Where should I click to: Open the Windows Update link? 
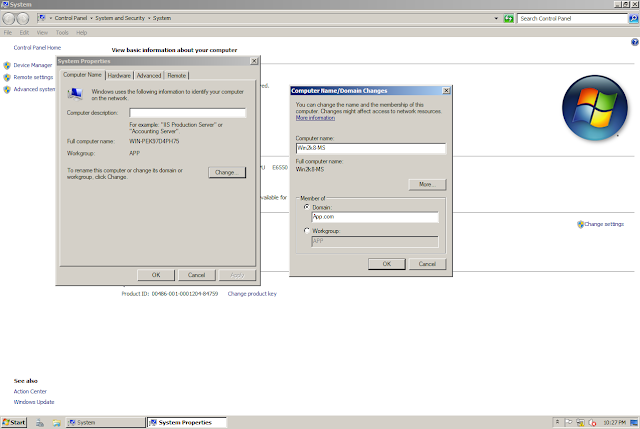[34, 402]
